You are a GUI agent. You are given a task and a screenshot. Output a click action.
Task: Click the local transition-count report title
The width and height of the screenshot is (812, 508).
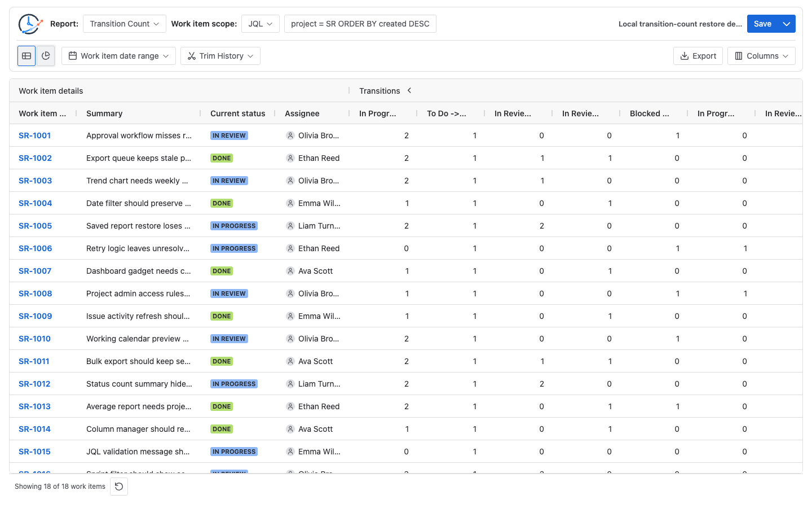coord(680,24)
